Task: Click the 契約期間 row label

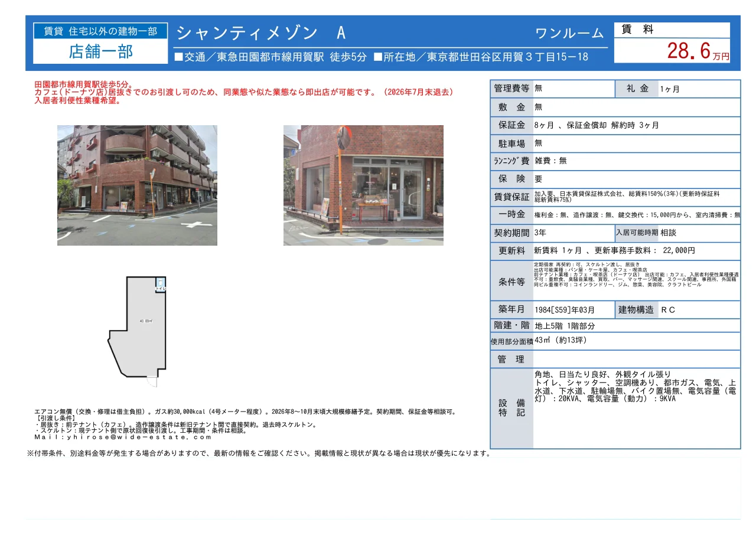Action: coord(511,233)
